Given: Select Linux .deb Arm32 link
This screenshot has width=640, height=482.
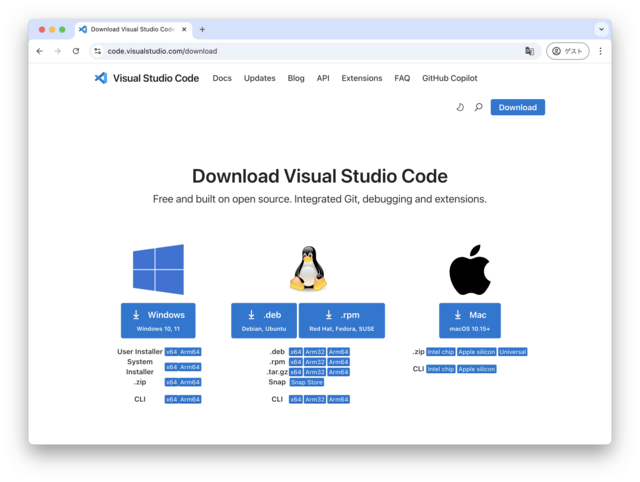Looking at the screenshot, I should pos(315,352).
